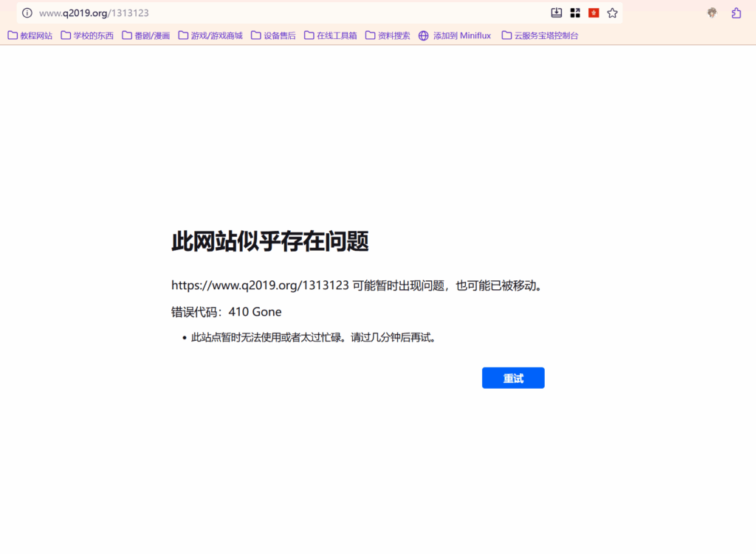
Task: Click the QR code icon in address bar
Action: pos(575,13)
